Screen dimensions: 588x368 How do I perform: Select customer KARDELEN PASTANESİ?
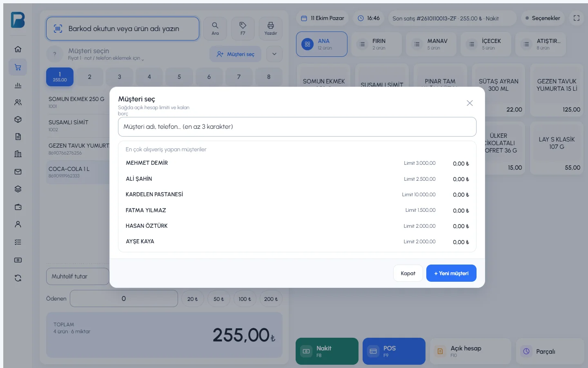297,195
